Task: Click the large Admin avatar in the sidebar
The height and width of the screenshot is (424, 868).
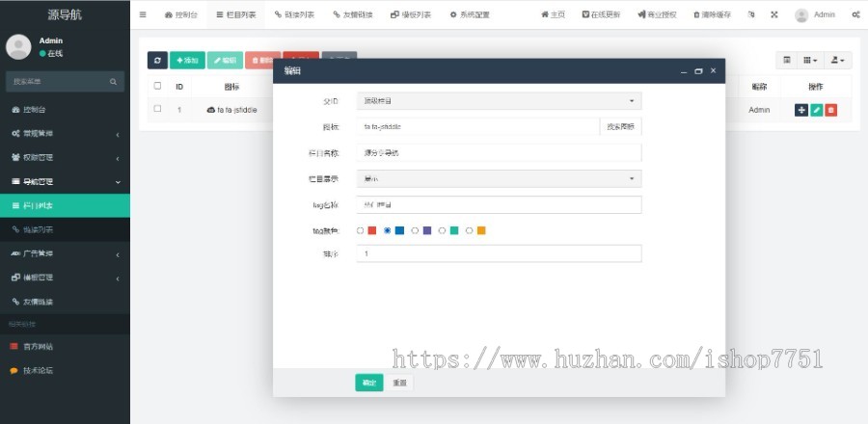Action: [x=18, y=47]
